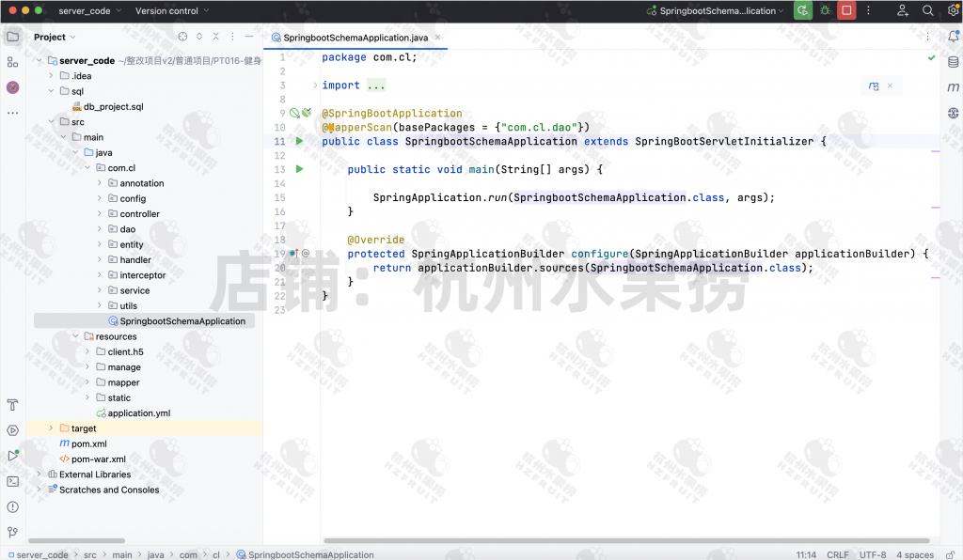Image resolution: width=963 pixels, height=560 pixels.
Task: Open the Database tool window
Action: pyautogui.click(x=953, y=63)
